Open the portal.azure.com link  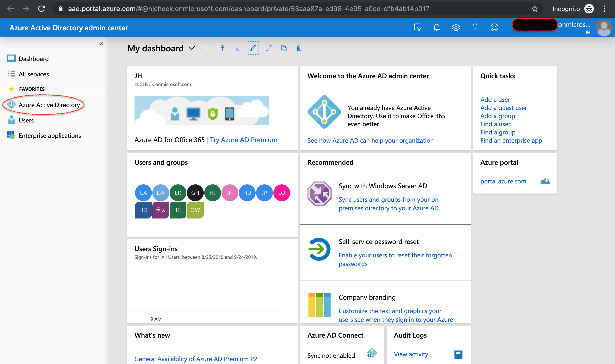503,181
